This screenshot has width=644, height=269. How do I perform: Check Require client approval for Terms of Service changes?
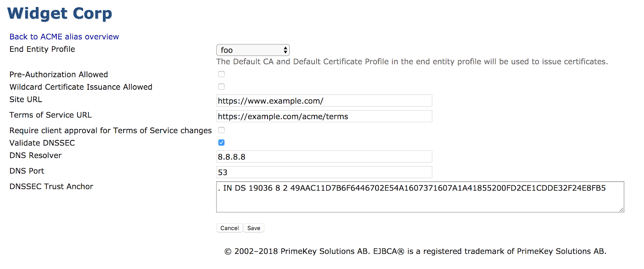coord(221,130)
